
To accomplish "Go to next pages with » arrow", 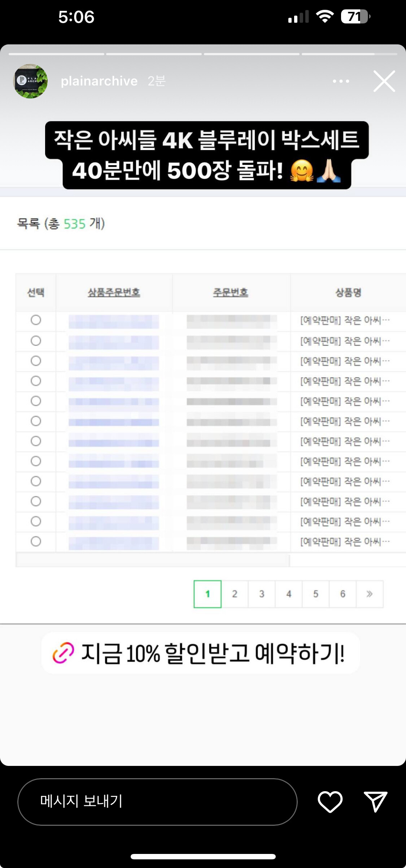I will click(x=369, y=594).
